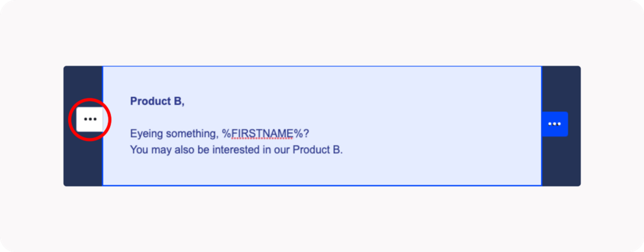This screenshot has width=644, height=252.
Task: Open the blue three-dot menu on the right
Action: tap(554, 124)
